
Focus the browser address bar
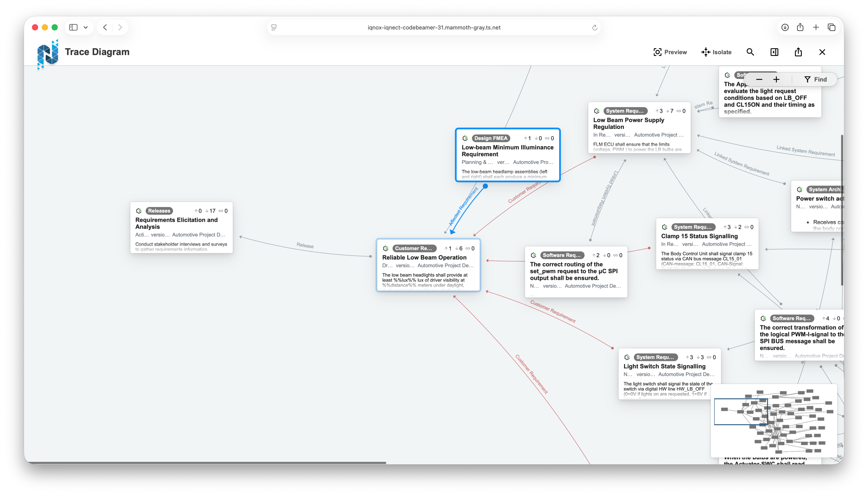pos(434,27)
